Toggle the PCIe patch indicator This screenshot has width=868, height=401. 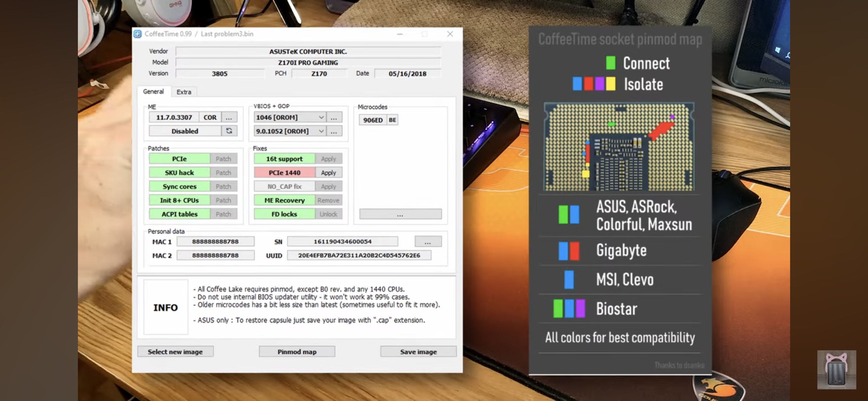coord(179,158)
